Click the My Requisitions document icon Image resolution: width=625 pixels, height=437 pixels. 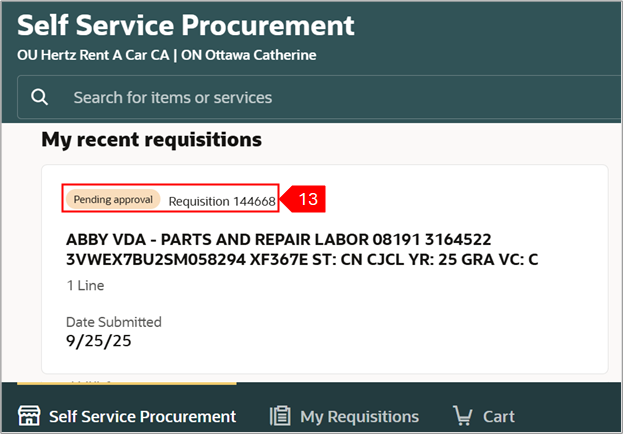(x=281, y=416)
